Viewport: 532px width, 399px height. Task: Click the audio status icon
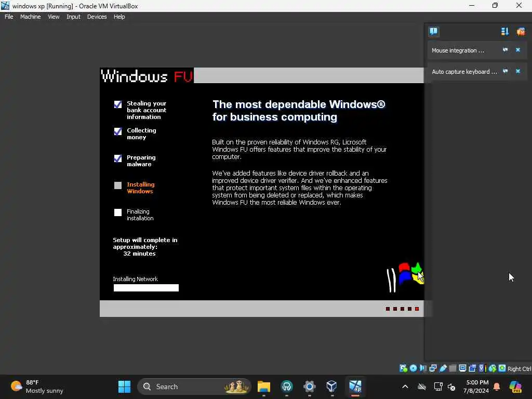(423, 368)
